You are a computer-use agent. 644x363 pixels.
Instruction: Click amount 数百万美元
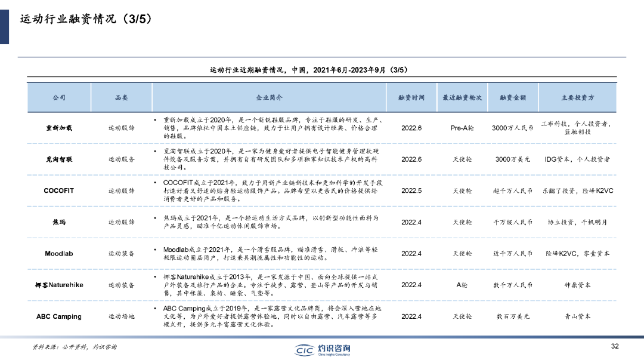[513, 316]
